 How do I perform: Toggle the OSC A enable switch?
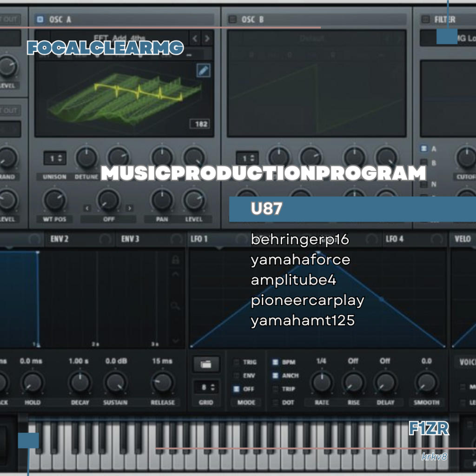[x=40, y=20]
